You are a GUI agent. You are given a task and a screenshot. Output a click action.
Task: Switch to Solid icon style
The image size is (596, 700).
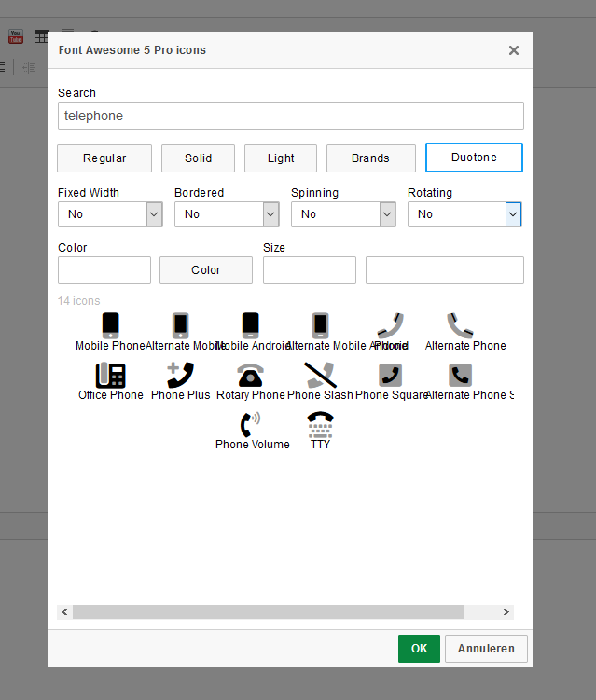coord(198,158)
